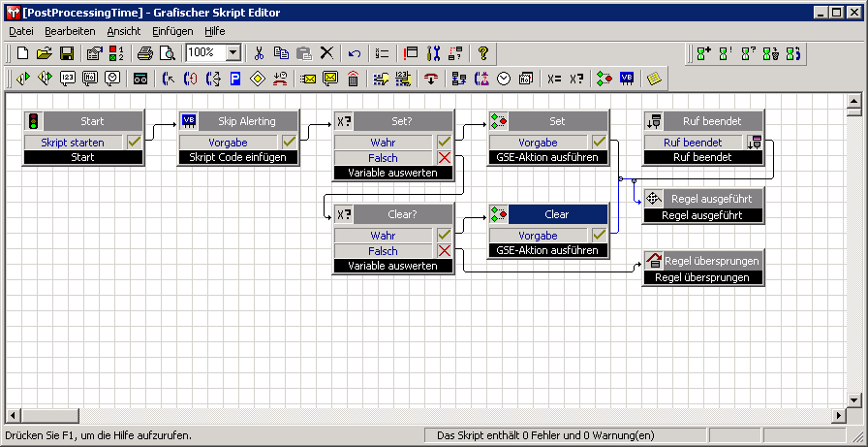Open the 100% zoom dropdown

tap(233, 53)
